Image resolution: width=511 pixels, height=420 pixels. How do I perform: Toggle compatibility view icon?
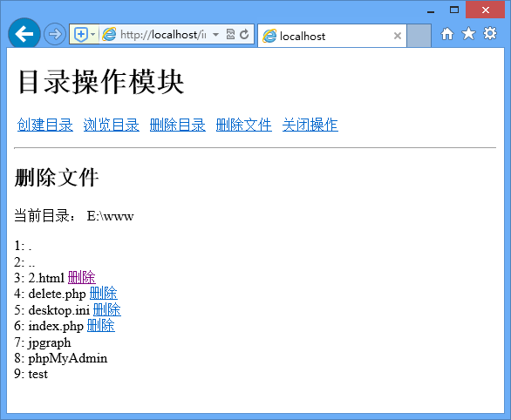coord(230,34)
